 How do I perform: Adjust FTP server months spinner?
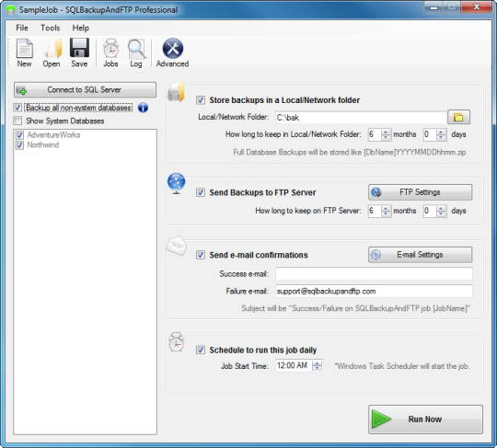click(386, 211)
